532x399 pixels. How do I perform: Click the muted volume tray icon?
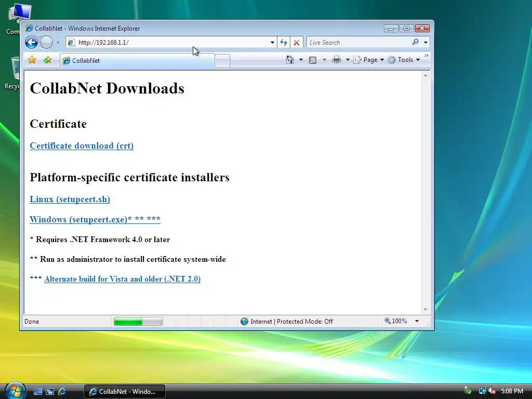click(492, 391)
